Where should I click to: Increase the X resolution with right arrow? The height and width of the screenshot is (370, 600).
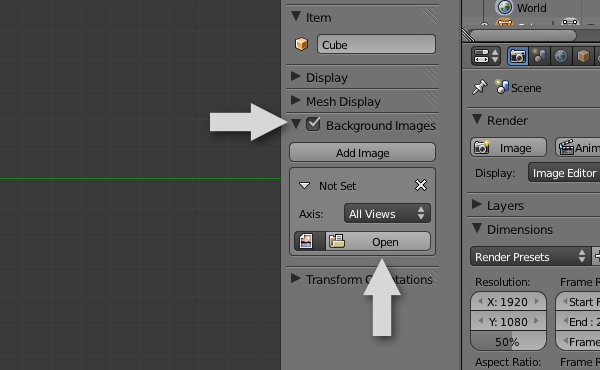pyautogui.click(x=537, y=302)
